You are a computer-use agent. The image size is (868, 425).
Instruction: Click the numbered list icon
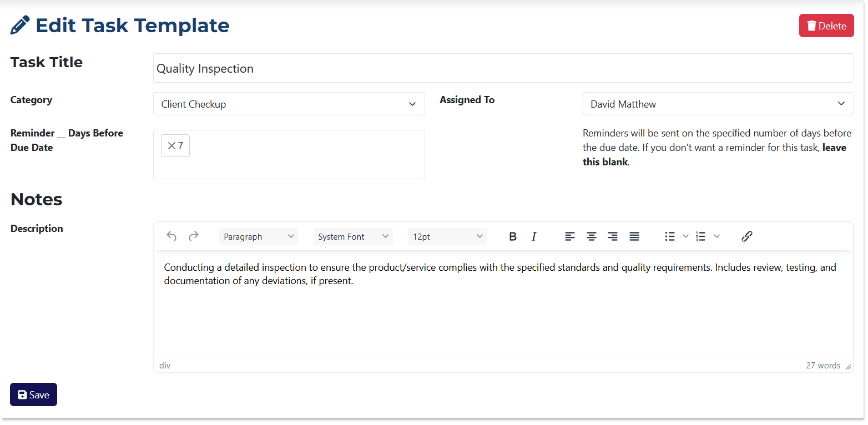pos(702,236)
